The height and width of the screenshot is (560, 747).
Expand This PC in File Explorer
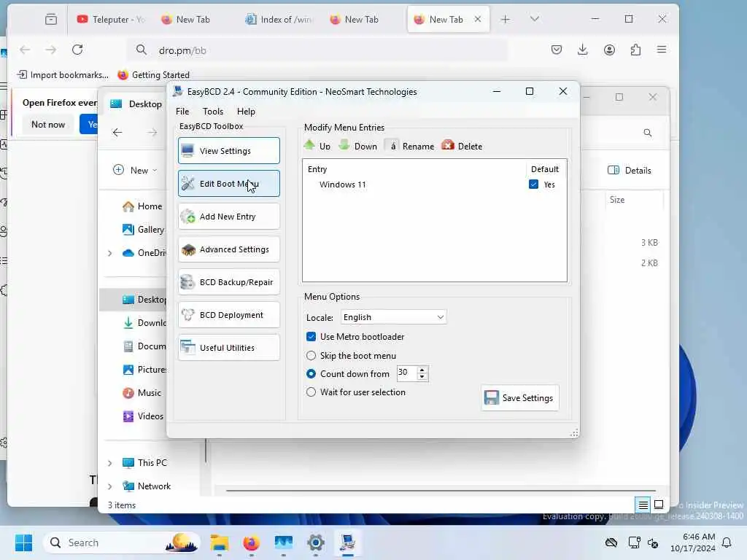[x=110, y=463]
